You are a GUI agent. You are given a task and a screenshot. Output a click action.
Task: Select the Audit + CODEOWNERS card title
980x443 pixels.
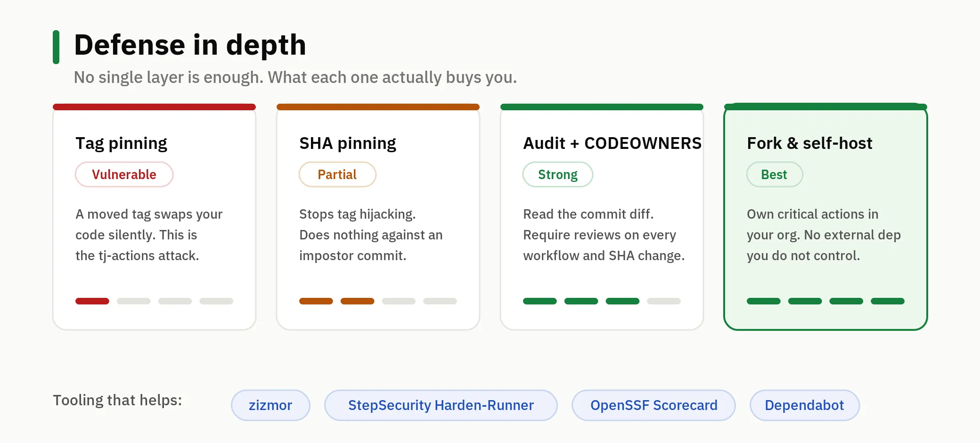tap(612, 143)
